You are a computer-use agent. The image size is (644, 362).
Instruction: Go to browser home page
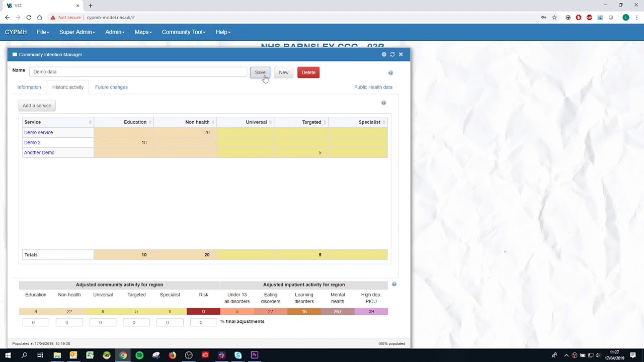(39, 18)
